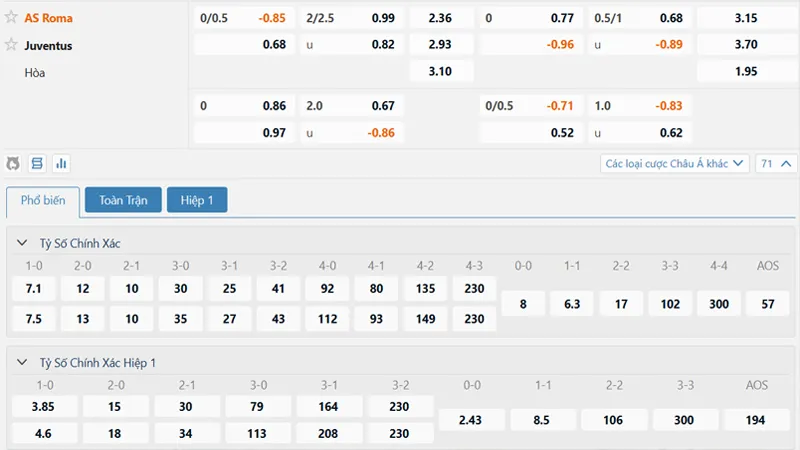The width and height of the screenshot is (800, 450).
Task: Open the 'Toàn Trận' tab
Action: pyautogui.click(x=123, y=200)
